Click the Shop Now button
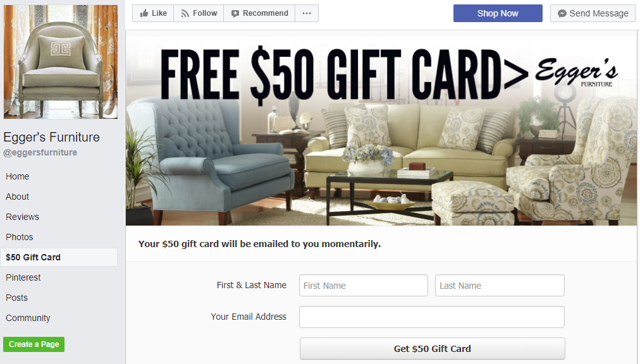 tap(498, 13)
